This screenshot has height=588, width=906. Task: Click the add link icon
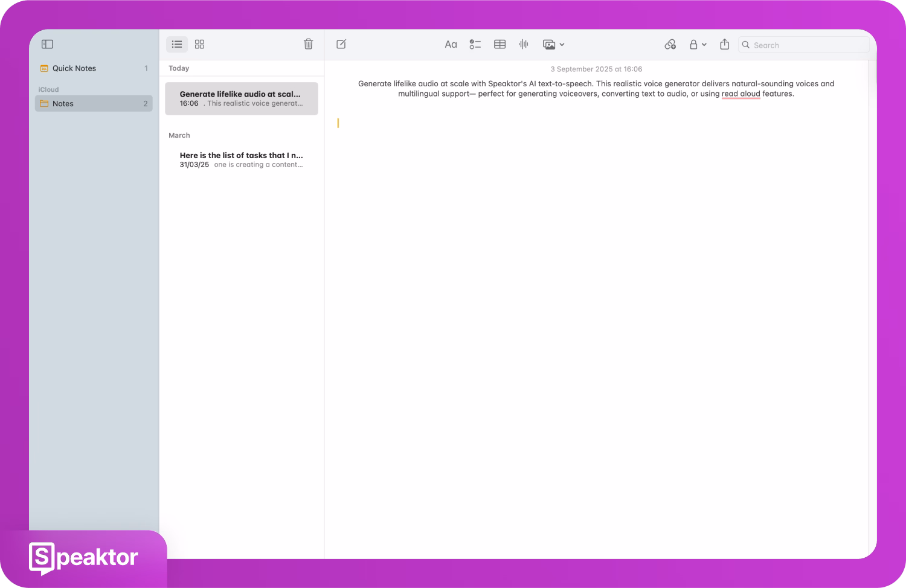pos(670,44)
